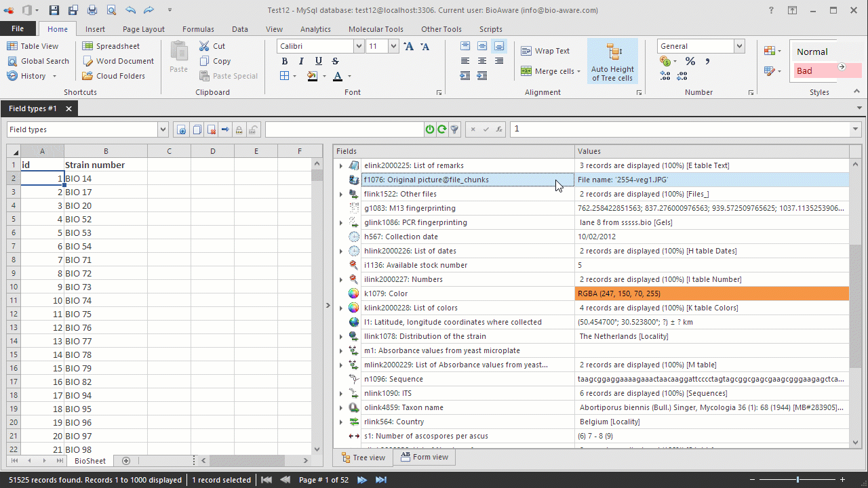Open the General number format dropdown
This screenshot has width=868, height=488.
[739, 46]
